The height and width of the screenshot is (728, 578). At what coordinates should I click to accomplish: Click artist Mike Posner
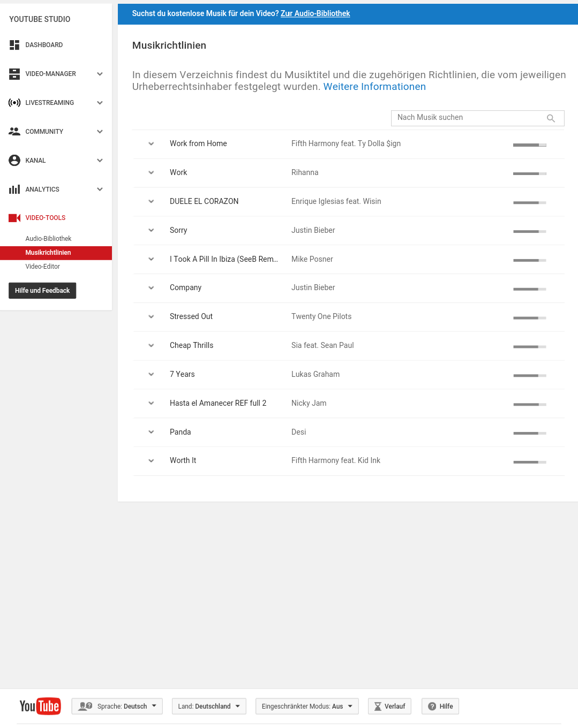pyautogui.click(x=312, y=259)
